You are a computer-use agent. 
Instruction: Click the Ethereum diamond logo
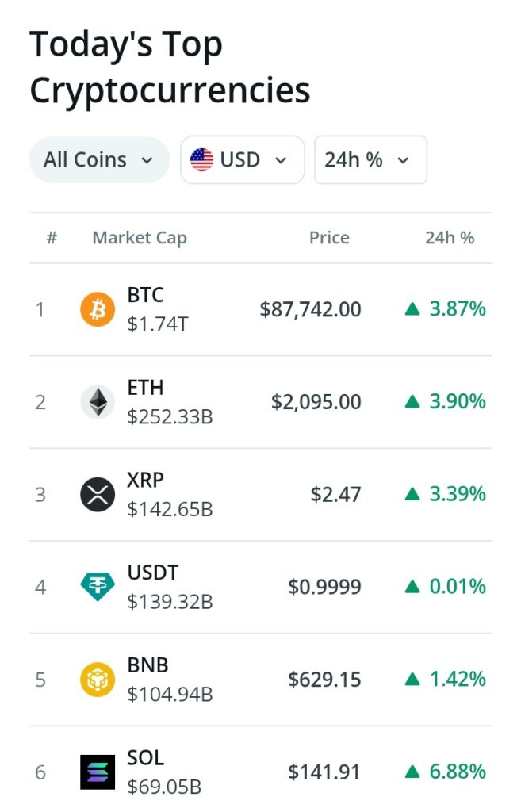tap(98, 402)
